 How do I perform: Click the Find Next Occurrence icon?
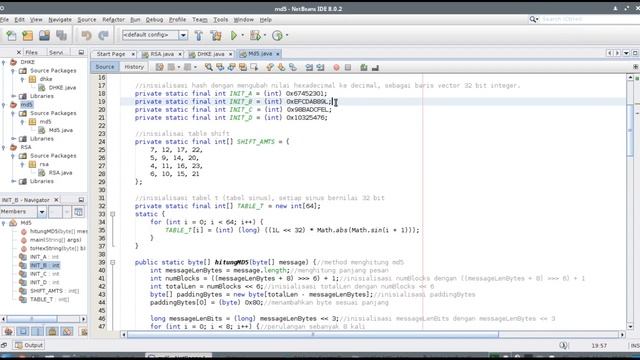pyautogui.click(x=231, y=67)
